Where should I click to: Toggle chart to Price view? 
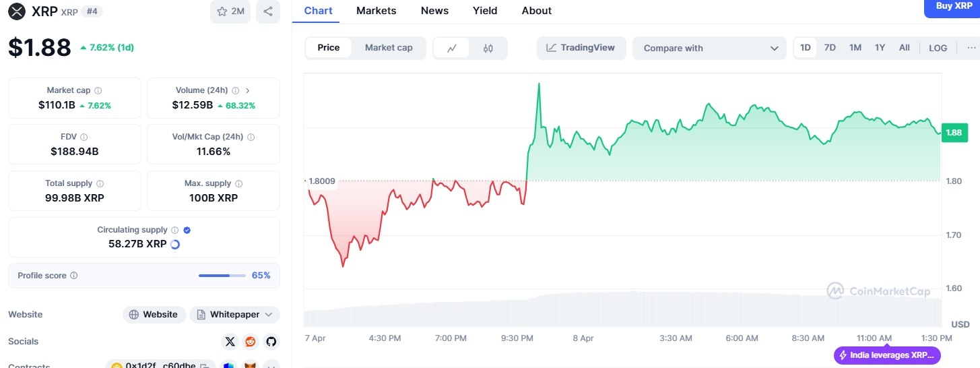point(329,48)
